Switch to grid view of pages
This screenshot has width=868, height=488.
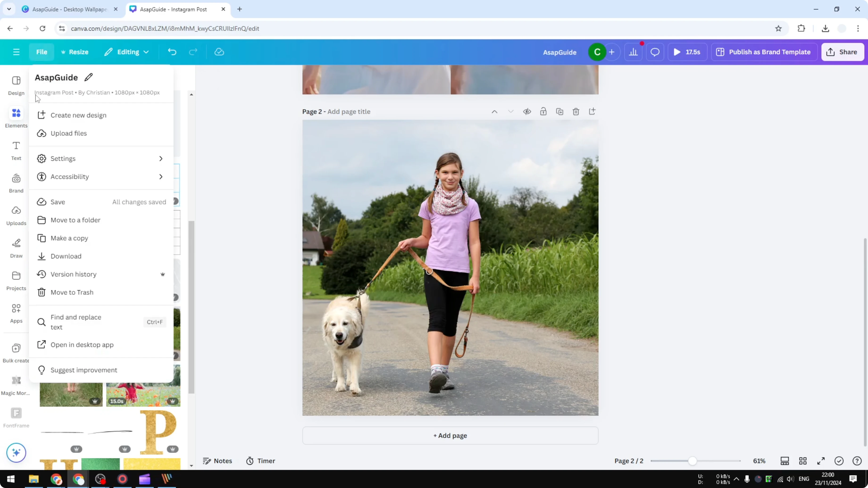click(x=803, y=461)
